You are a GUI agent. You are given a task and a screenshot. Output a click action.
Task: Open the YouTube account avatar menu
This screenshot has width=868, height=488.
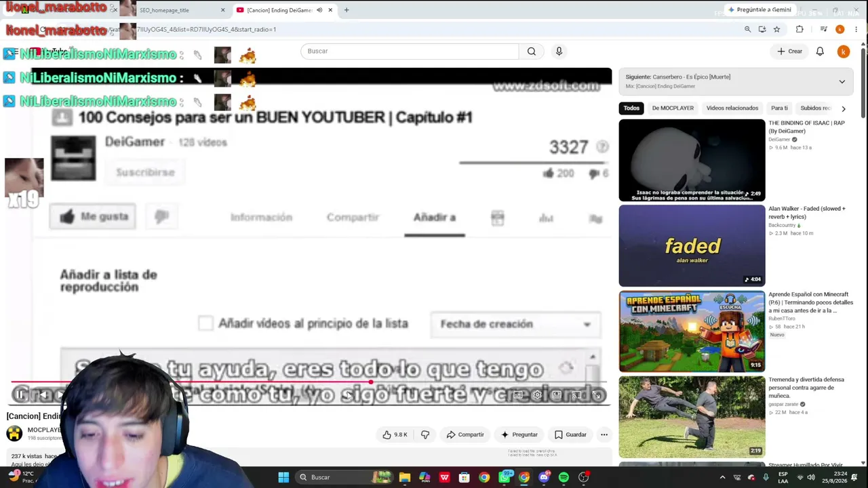click(x=844, y=52)
